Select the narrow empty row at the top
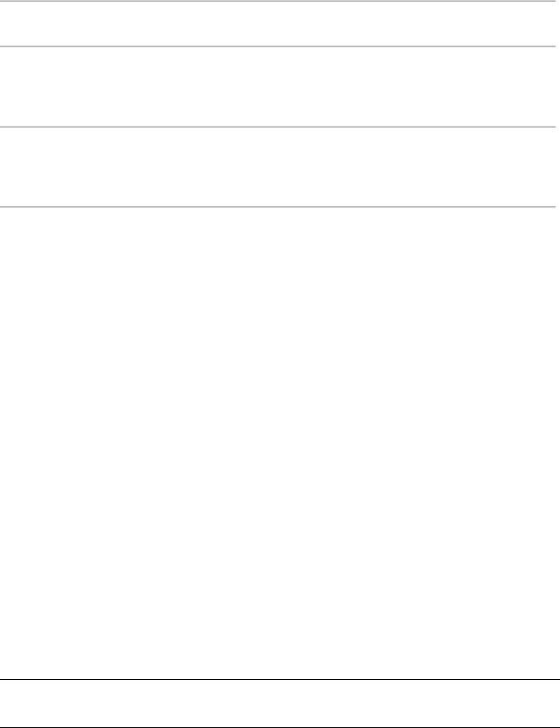560x728 pixels. coord(278,24)
